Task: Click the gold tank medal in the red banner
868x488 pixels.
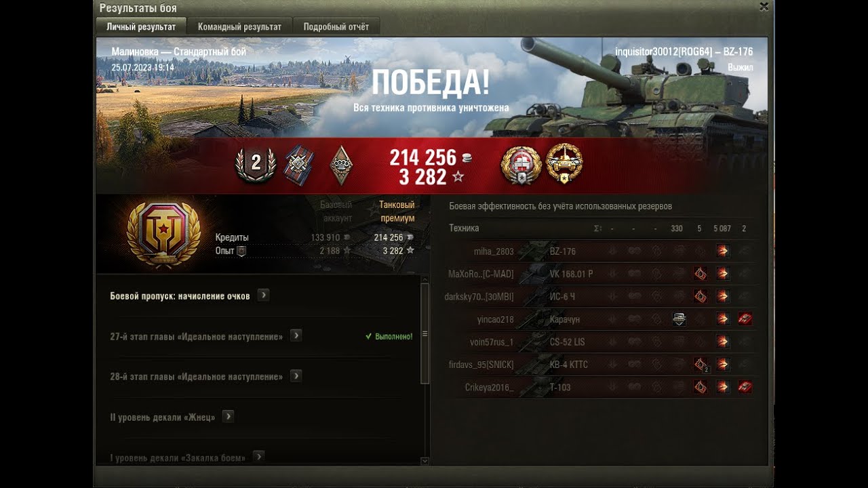Action: [x=564, y=163]
